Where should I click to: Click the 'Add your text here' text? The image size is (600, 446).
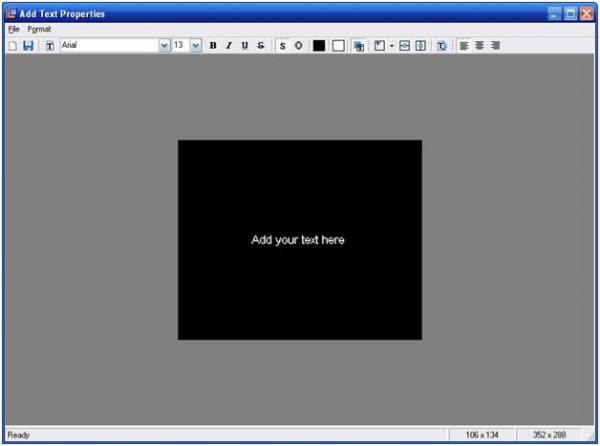298,240
